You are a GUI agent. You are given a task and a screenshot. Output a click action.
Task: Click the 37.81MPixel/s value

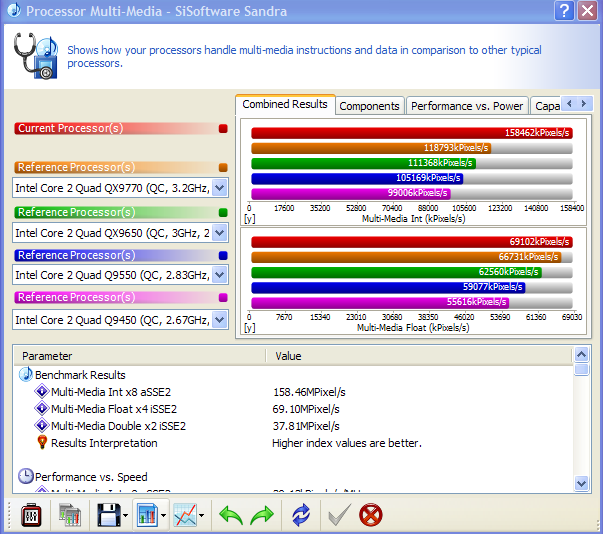point(306,426)
